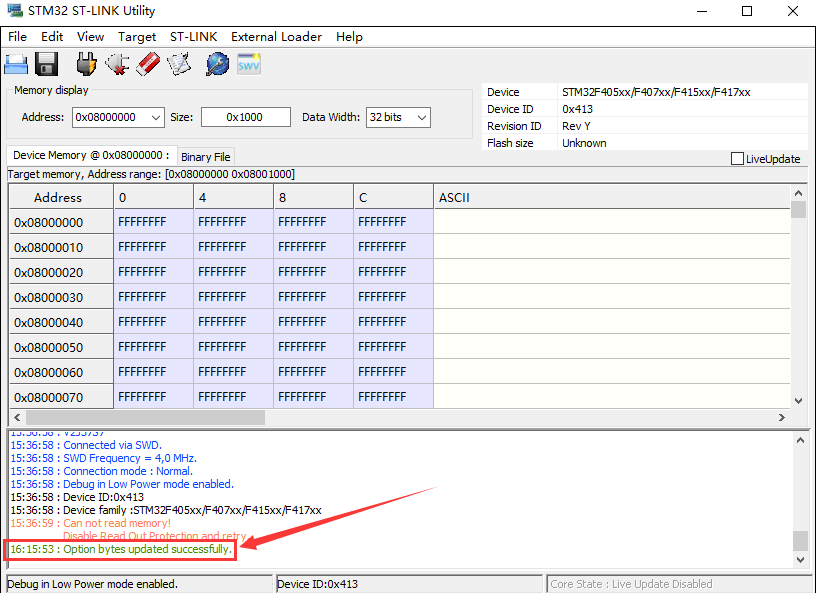Click column header 4 in memory table
This screenshot has height=593, width=816.
[x=234, y=197]
